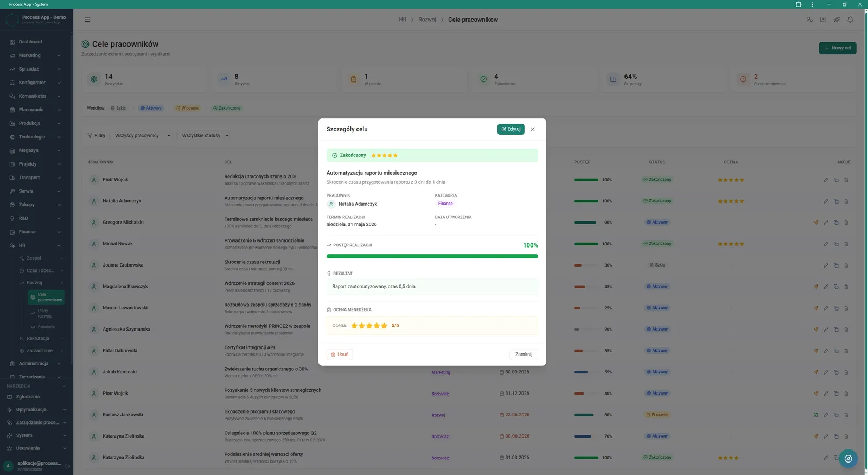Click trash icon for Grzegorz Michalski row

tap(846, 223)
